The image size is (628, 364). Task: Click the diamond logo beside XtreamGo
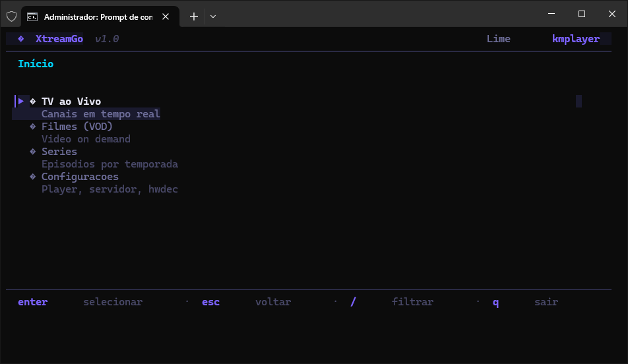pos(21,39)
